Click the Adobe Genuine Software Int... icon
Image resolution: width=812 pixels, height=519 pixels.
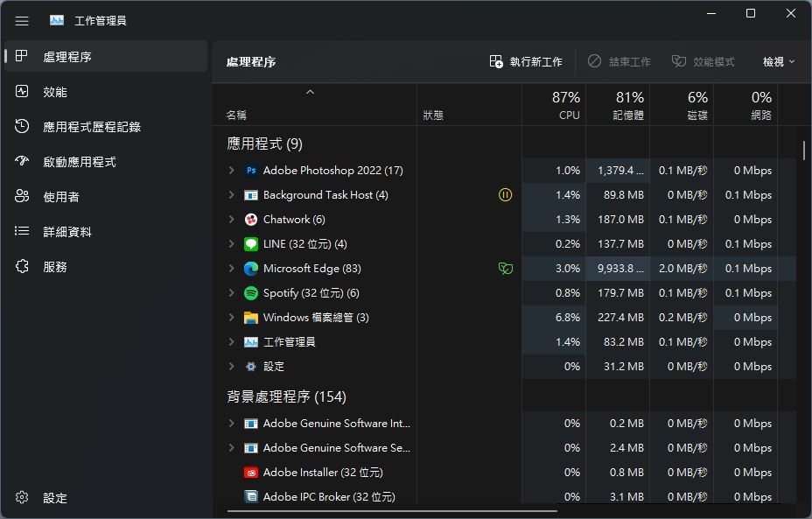[251, 424]
